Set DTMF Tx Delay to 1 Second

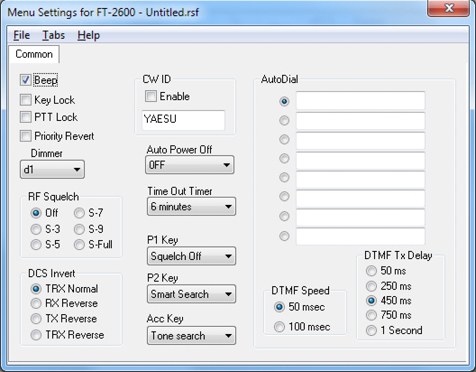tap(371, 330)
